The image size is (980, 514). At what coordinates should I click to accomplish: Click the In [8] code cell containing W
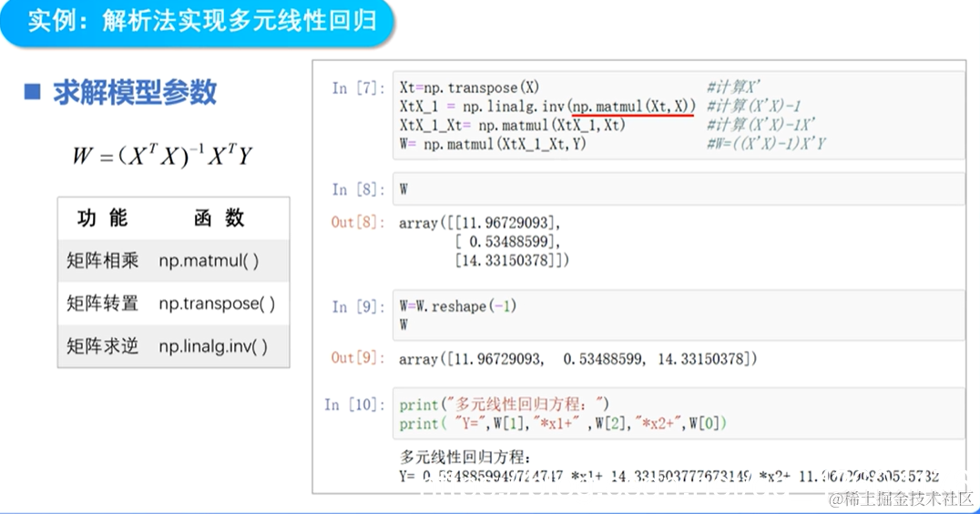(x=679, y=189)
